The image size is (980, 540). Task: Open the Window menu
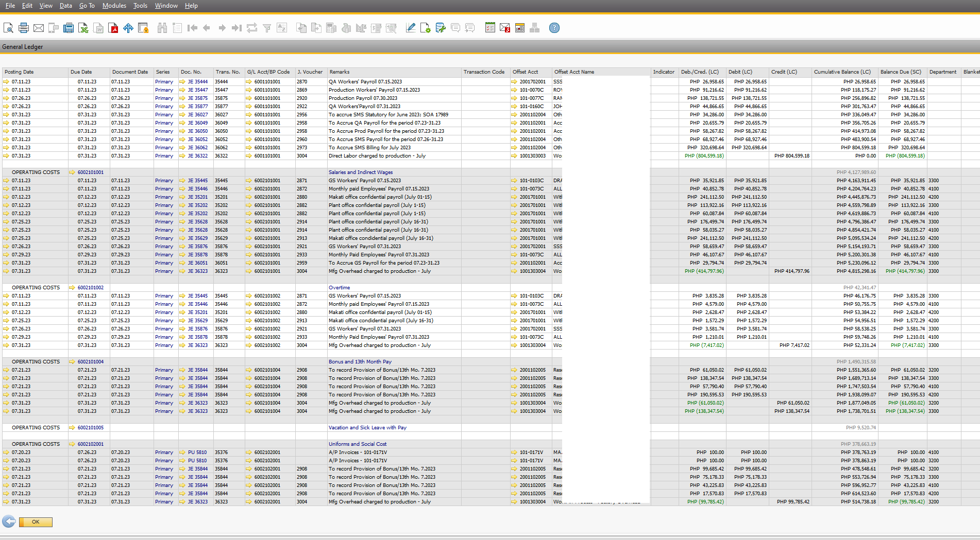pyautogui.click(x=166, y=6)
